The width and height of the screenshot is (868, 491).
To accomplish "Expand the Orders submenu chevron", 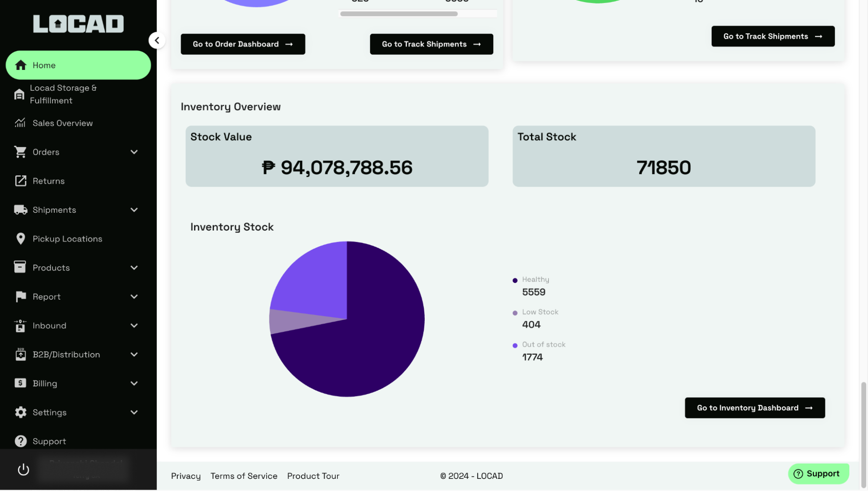I will [134, 152].
